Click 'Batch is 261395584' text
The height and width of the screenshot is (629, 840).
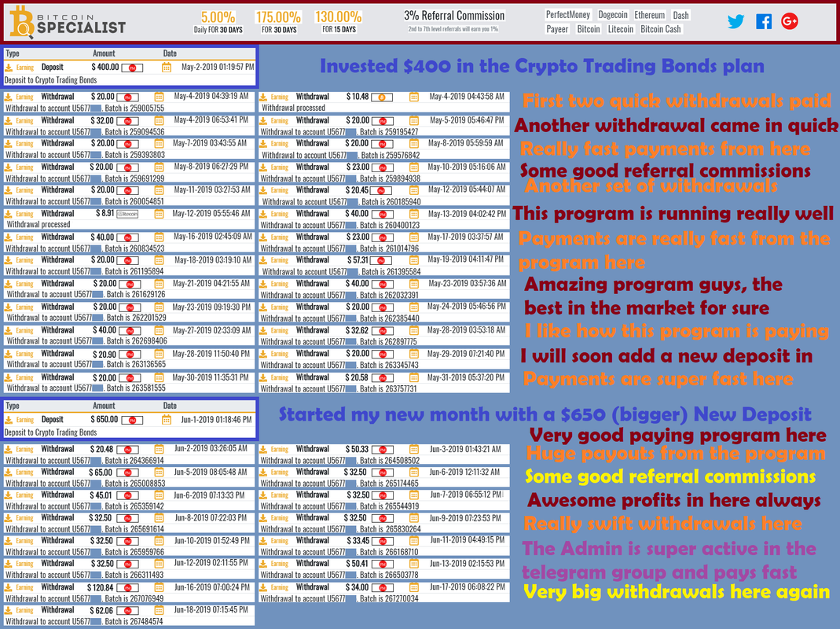click(390, 271)
